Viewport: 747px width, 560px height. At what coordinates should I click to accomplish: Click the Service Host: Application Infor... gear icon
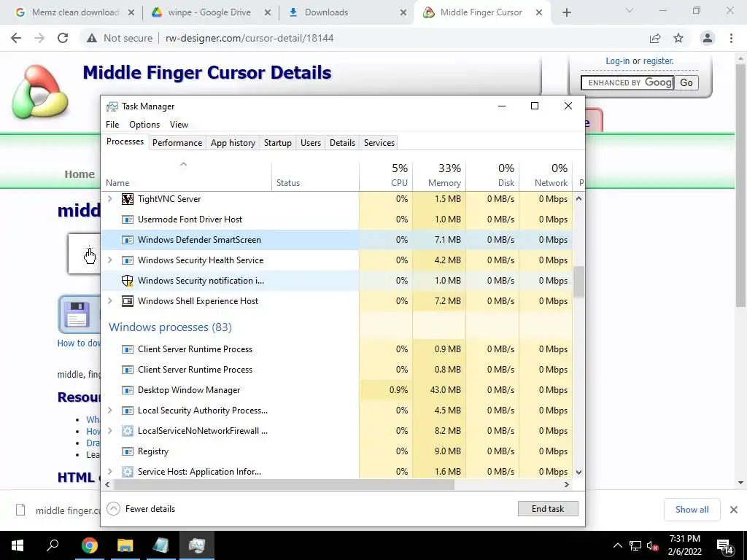tap(127, 472)
